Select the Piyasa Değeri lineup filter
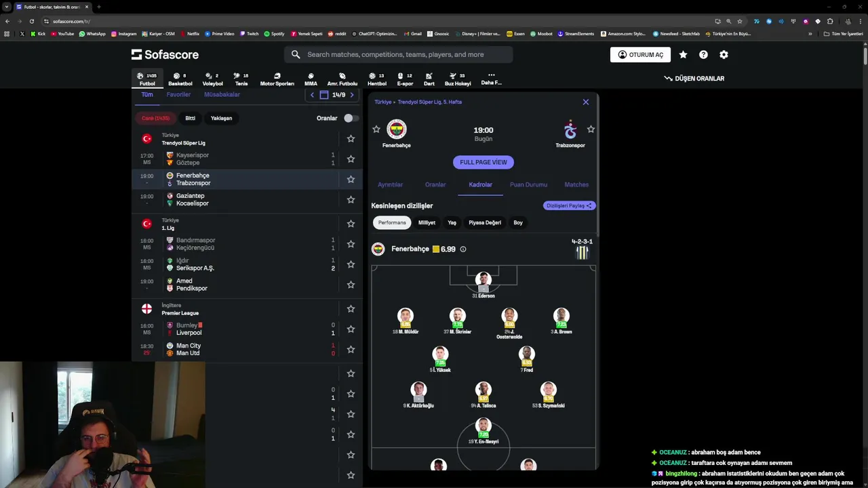The width and height of the screenshot is (868, 488). coord(485,222)
